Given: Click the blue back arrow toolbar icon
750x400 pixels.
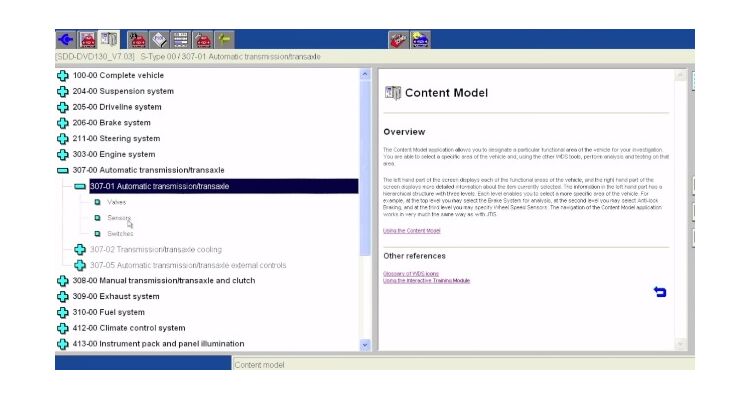Looking at the screenshot, I should tap(67, 40).
